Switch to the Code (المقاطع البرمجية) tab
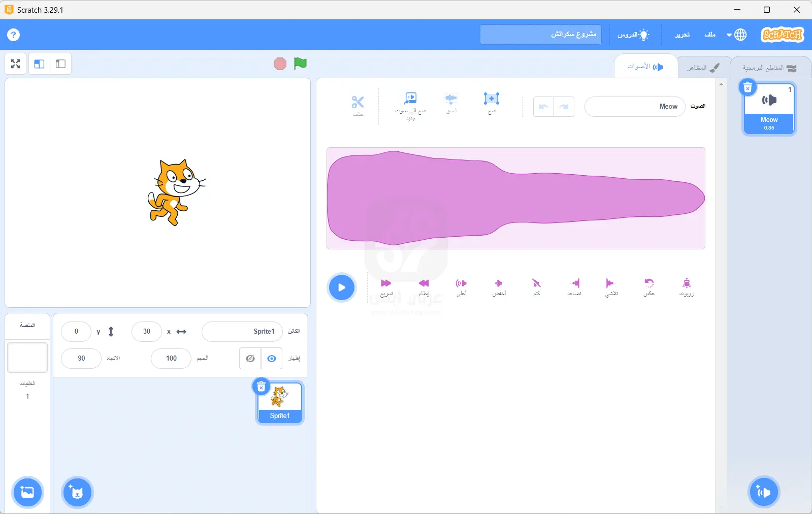This screenshot has width=812, height=514. click(769, 68)
